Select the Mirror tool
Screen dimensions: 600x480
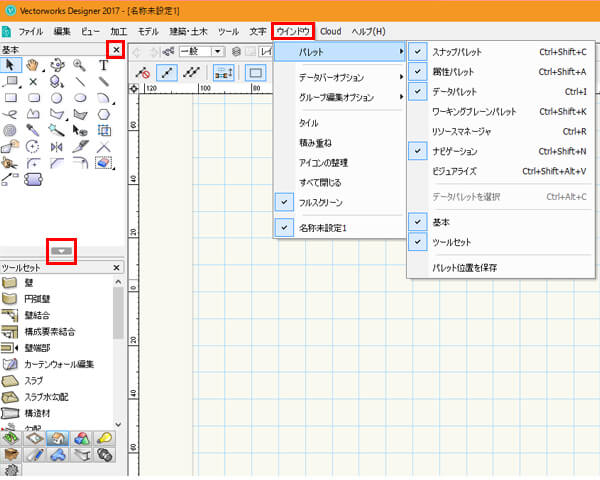point(57,147)
